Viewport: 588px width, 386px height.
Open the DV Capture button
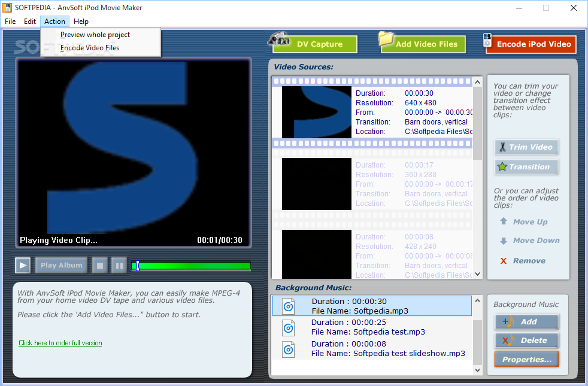315,44
